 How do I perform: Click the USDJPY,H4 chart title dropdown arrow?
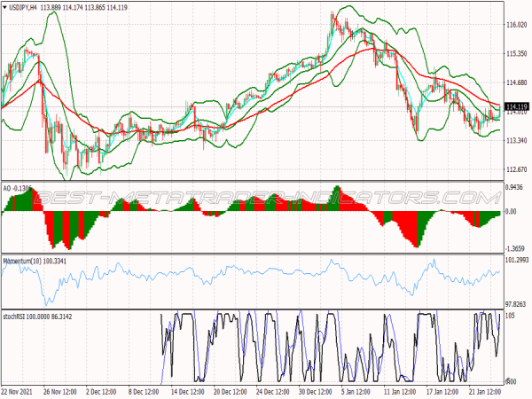point(4,7)
